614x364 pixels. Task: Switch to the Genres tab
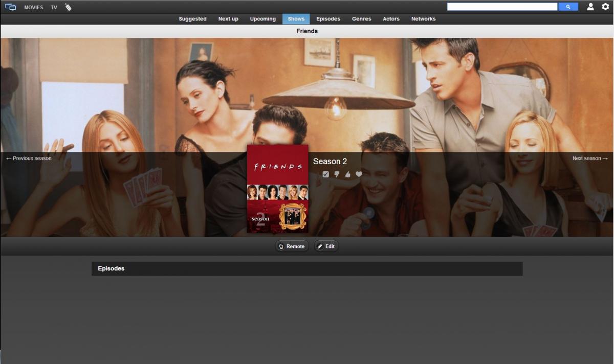pyautogui.click(x=362, y=19)
